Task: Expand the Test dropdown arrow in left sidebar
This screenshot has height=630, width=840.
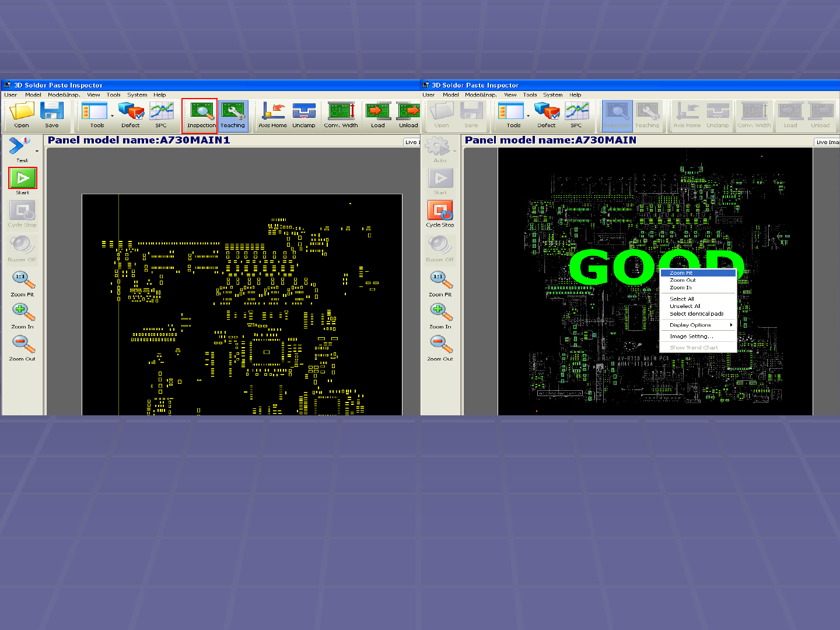Action: (x=37, y=151)
